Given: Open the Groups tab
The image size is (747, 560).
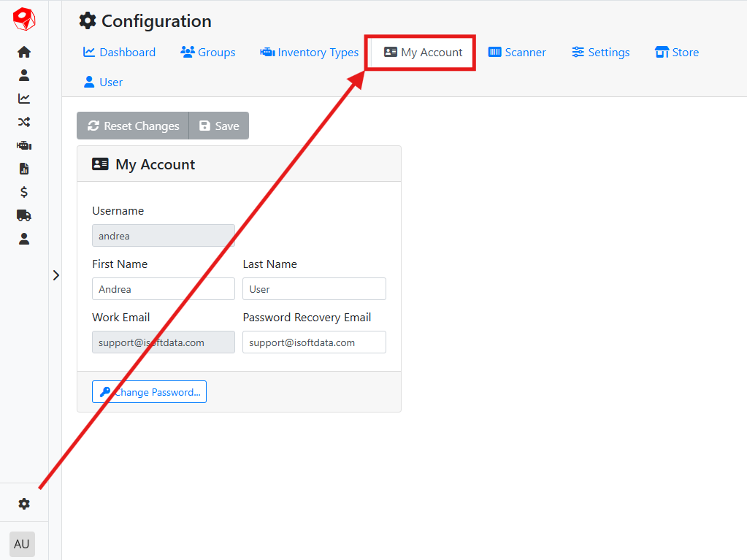Looking at the screenshot, I should click(x=208, y=53).
